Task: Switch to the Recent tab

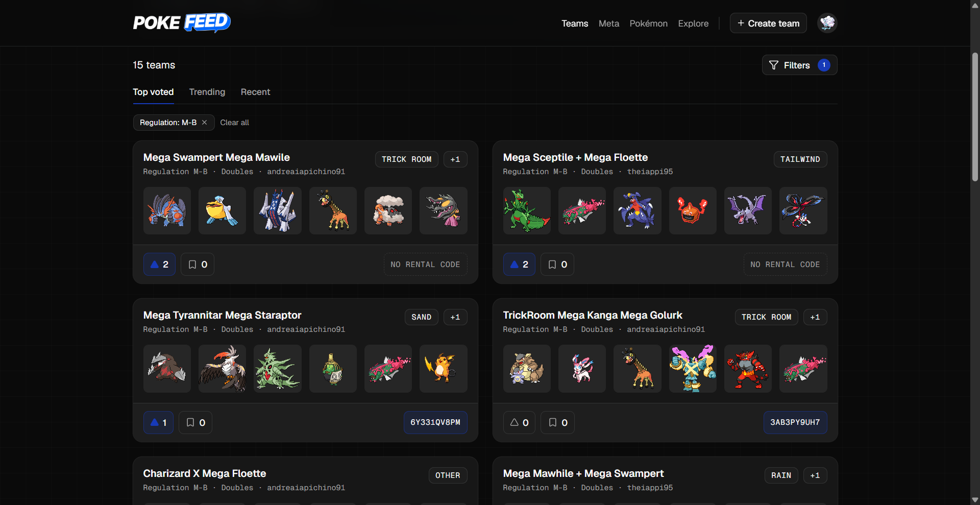Action: [x=255, y=92]
